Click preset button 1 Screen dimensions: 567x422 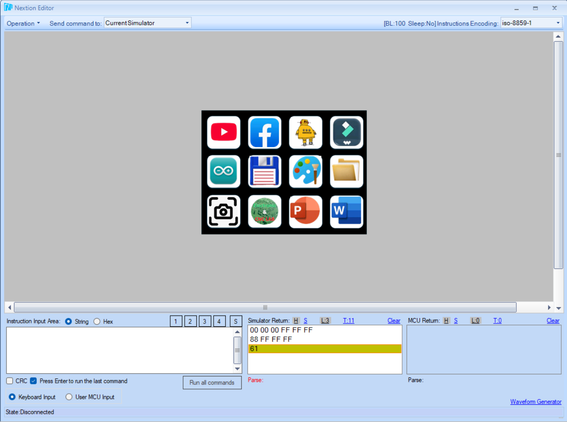(176, 321)
